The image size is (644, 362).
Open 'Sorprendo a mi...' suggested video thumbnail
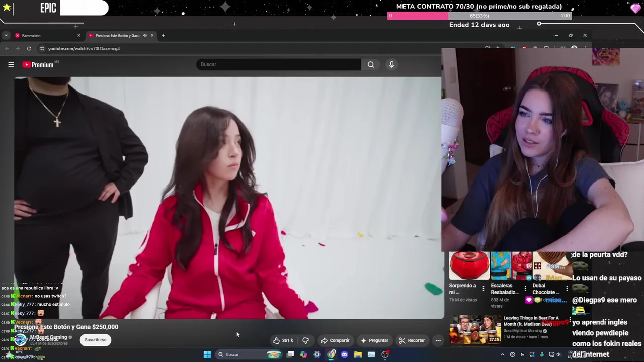[469, 266]
